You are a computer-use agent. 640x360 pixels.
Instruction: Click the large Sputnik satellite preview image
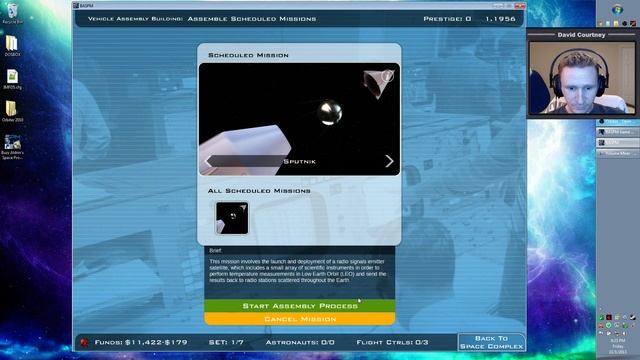coord(299,119)
